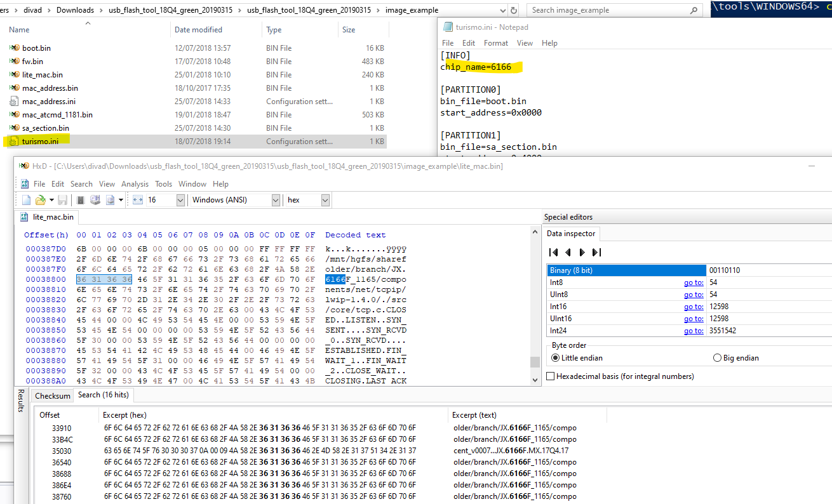The image size is (832, 504).
Task: Click the UInt8 'go to:' link
Action: pos(694,295)
